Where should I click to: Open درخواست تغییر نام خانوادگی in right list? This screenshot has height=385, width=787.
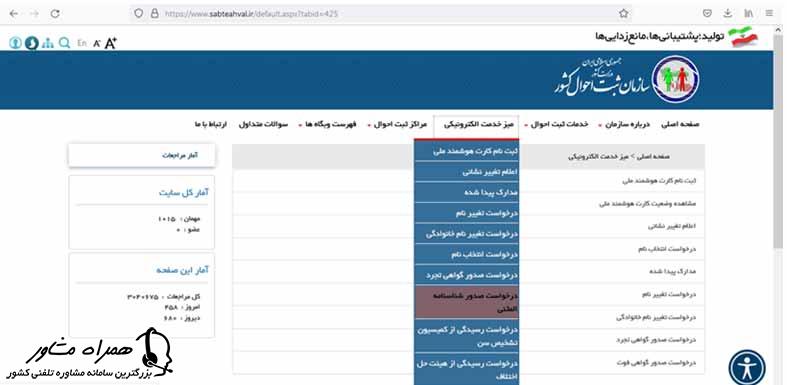click(x=656, y=317)
